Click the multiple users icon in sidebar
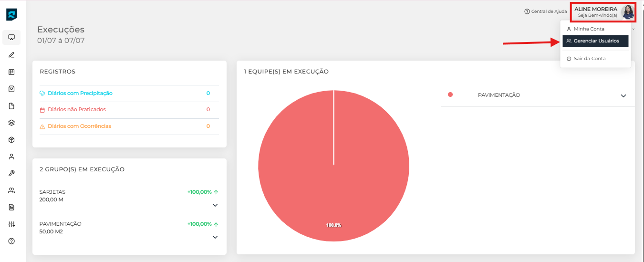Screen dimensions: 644x262 pyautogui.click(x=11, y=190)
